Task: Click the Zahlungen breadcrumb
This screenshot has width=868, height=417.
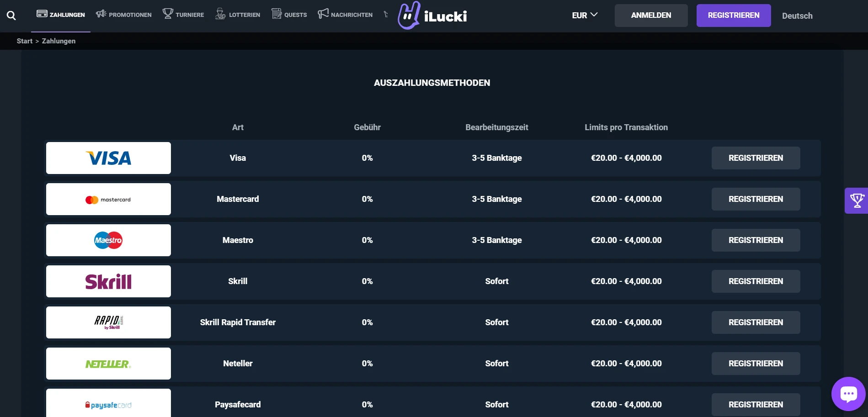Action: point(59,41)
